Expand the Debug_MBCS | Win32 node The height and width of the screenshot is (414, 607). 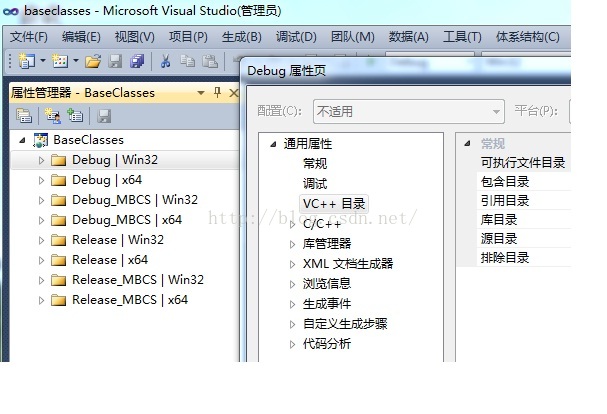(x=41, y=200)
